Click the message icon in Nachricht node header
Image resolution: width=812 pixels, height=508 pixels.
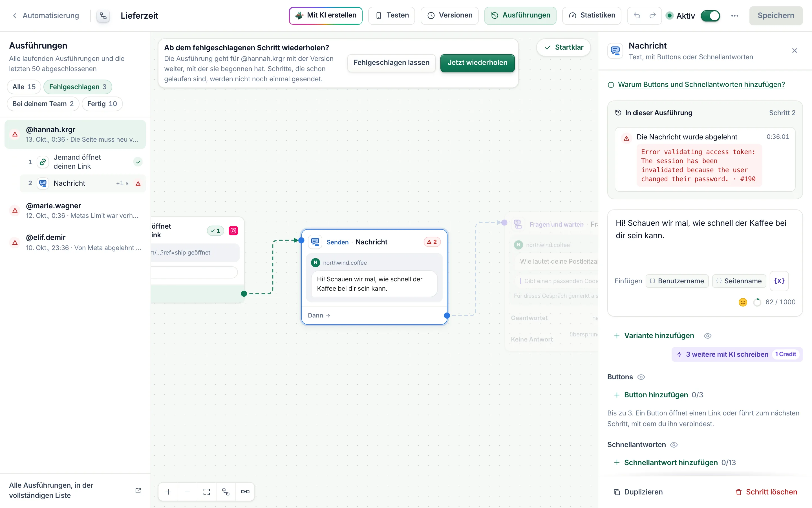tap(315, 242)
